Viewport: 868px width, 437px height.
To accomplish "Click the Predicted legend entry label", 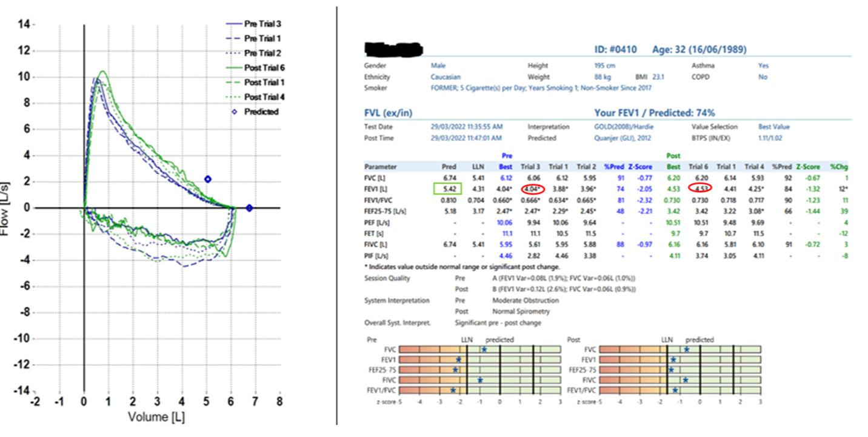I will click(261, 112).
